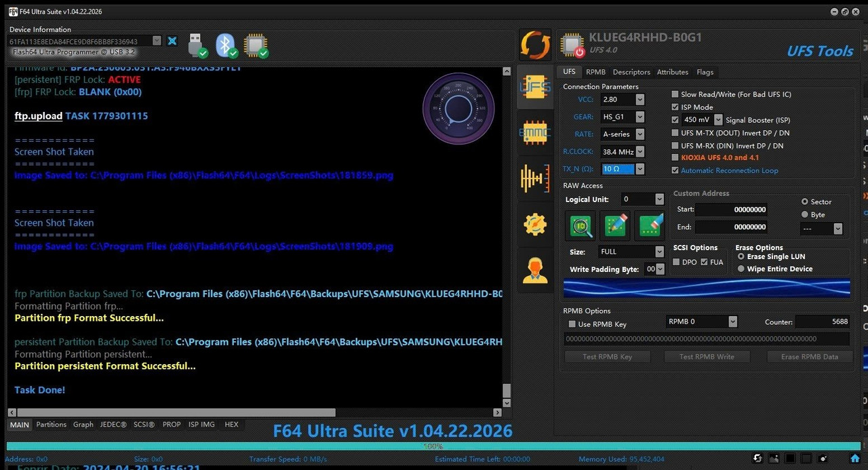
Task: Enable UFS M-RX (DIN) Invert DP / DN
Action: tap(675, 146)
